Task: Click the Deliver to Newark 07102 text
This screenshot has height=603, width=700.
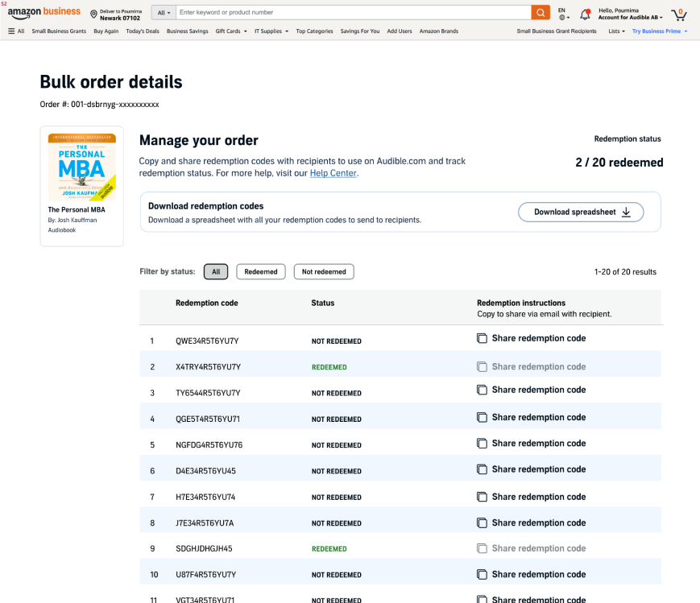Action: pyautogui.click(x=121, y=14)
